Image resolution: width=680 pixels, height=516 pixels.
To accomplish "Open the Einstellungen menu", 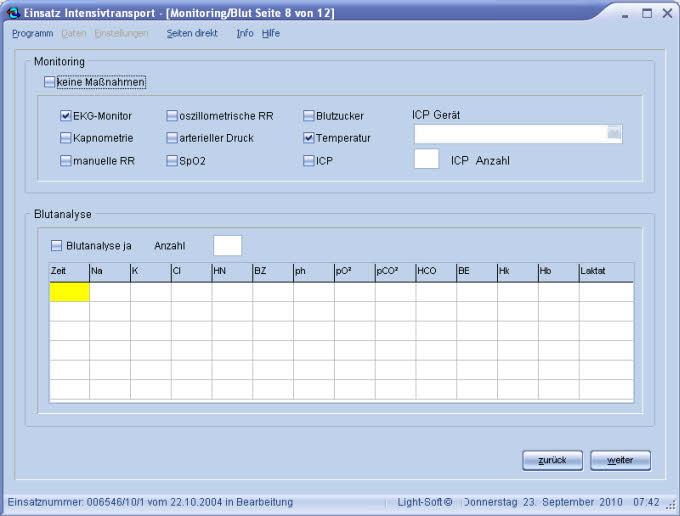I will (121, 33).
